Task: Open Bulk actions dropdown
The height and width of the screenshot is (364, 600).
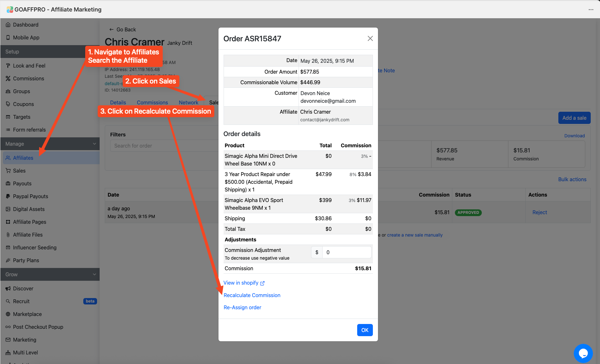Action: pyautogui.click(x=572, y=179)
